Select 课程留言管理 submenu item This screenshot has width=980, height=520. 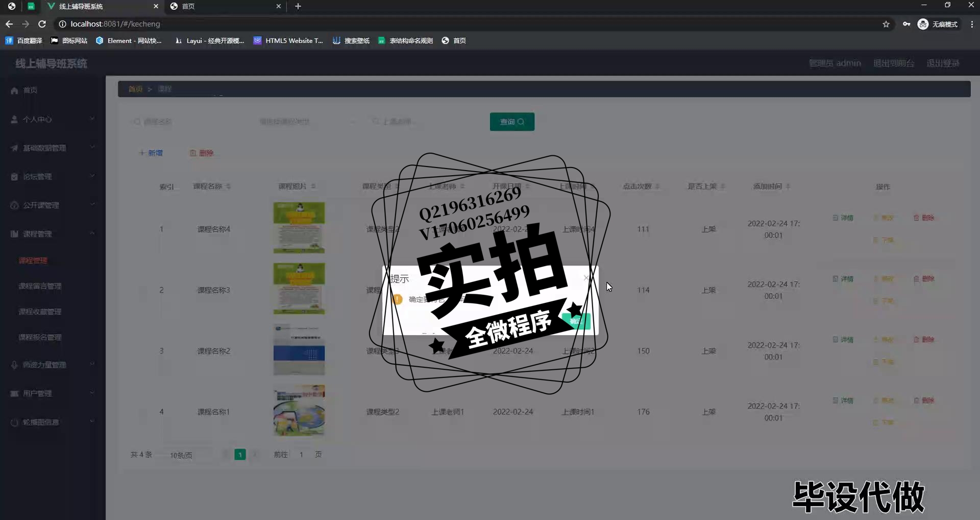point(40,286)
